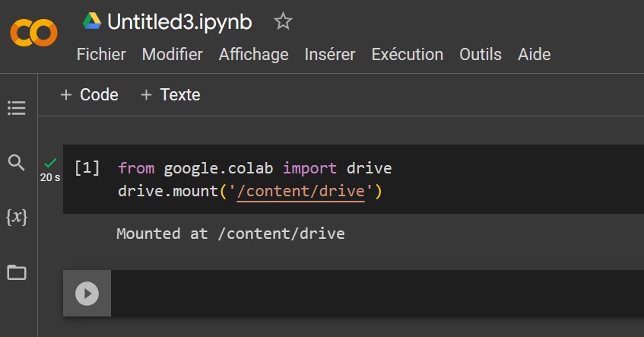The width and height of the screenshot is (644, 337).
Task: Open the Affichage menu
Action: pyautogui.click(x=253, y=54)
